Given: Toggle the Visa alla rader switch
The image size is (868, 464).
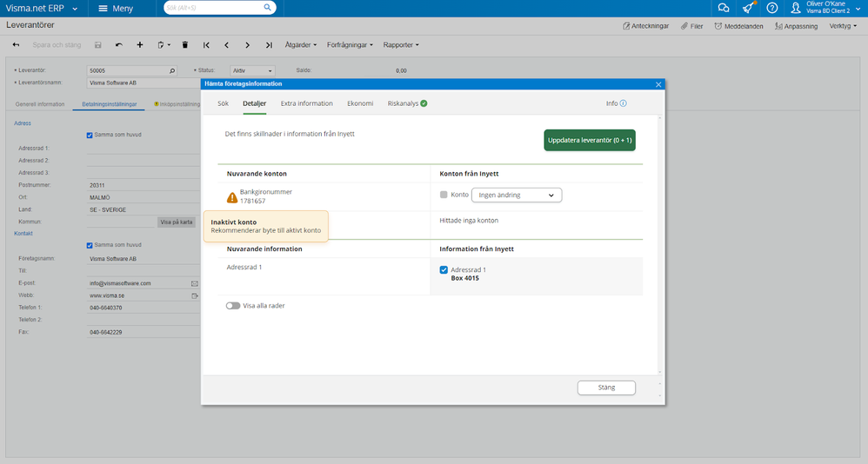Looking at the screenshot, I should pyautogui.click(x=233, y=306).
